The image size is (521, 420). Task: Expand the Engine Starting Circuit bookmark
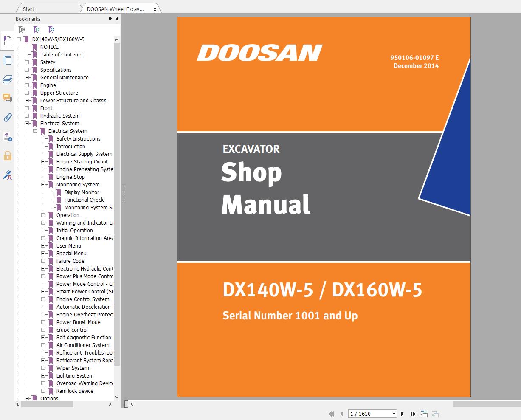43,161
